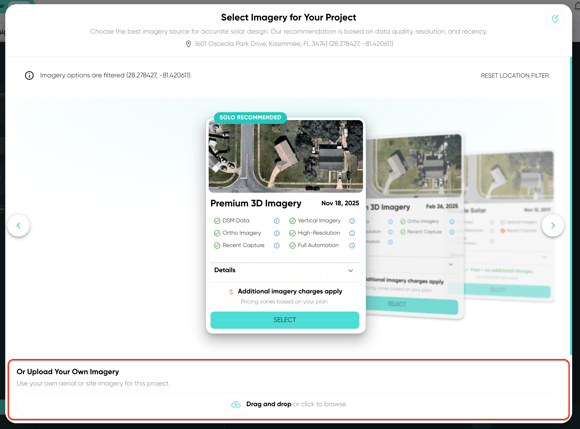580x429 pixels.
Task: Click the top-right circular checkmark icon
Action: coord(555,19)
